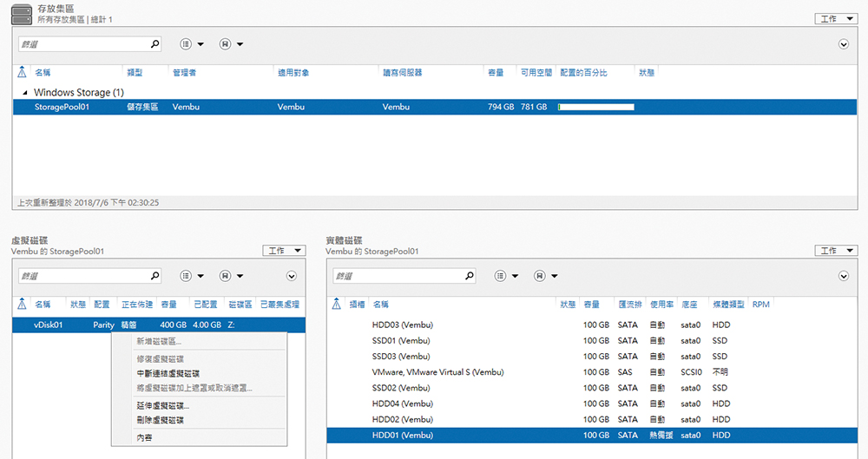Open dropdown arrow beside physical disks saved queries icon
Screen dimensions: 868x459
(x=554, y=276)
